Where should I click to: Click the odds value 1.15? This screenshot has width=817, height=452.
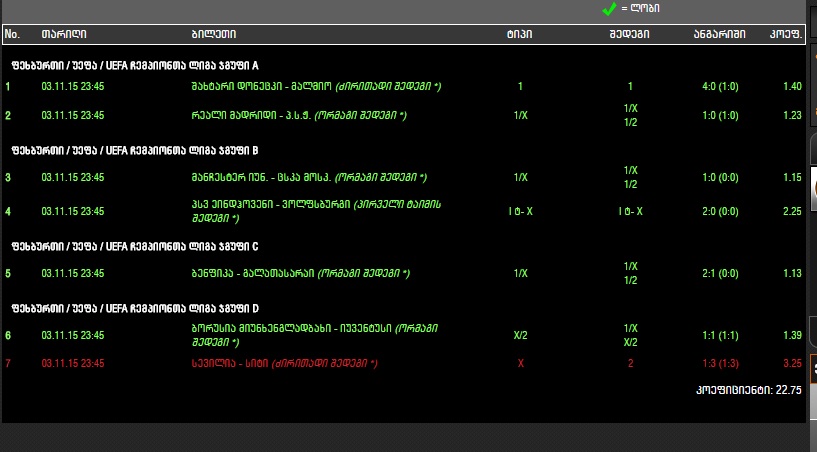pos(792,177)
